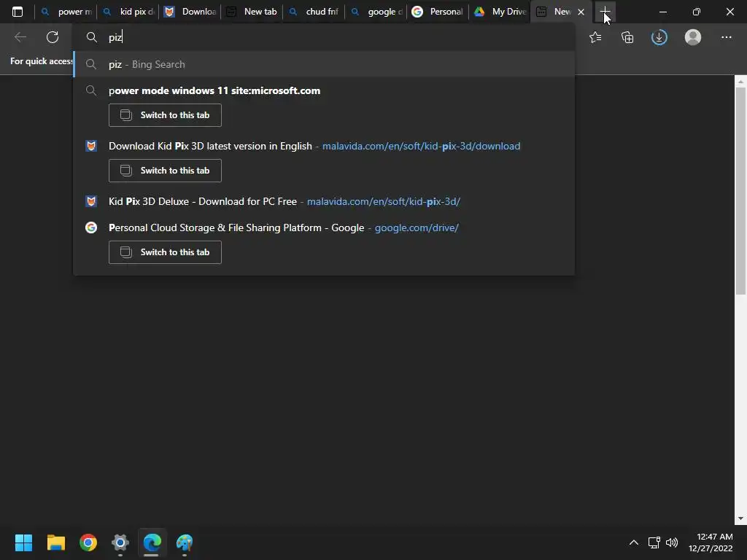
Task: Open the Downloads icon
Action: (659, 37)
